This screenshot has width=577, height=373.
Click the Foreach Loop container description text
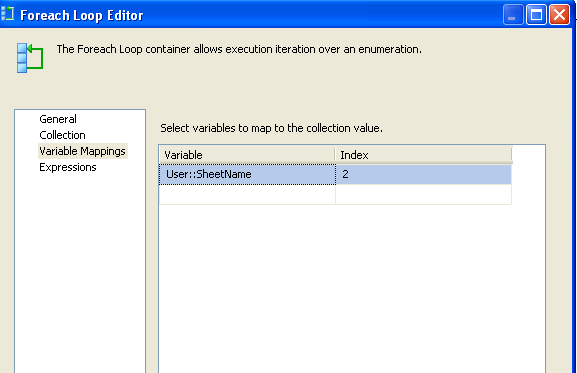(239, 49)
